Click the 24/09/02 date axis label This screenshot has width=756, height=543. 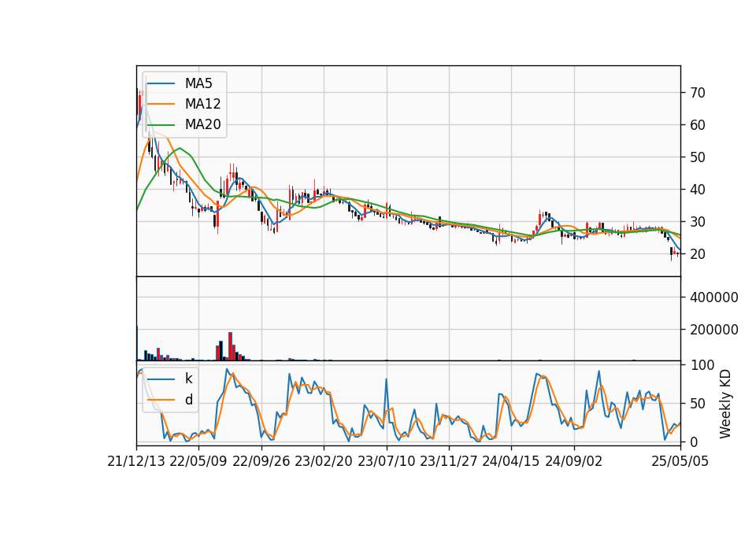pyautogui.click(x=574, y=461)
